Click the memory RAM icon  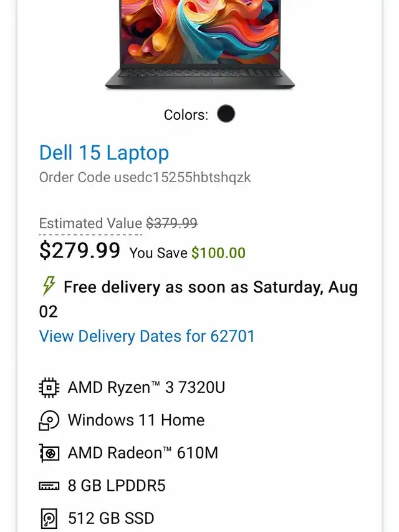49,486
